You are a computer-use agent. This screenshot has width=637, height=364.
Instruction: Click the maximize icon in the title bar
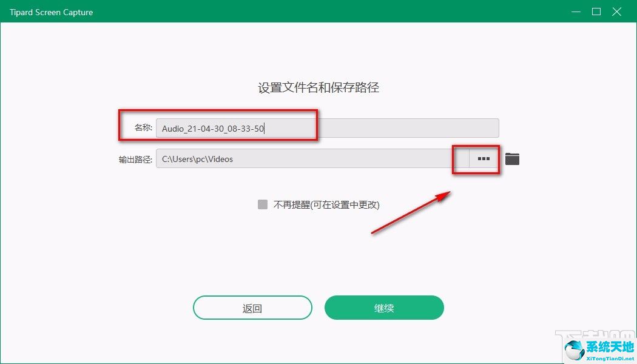pyautogui.click(x=596, y=12)
